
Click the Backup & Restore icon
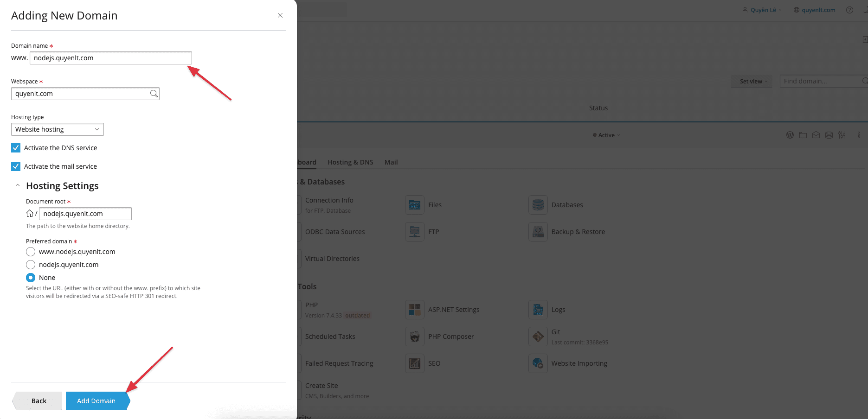pos(538,232)
